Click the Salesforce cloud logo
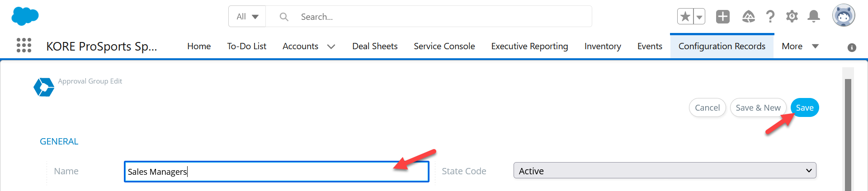The height and width of the screenshot is (191, 868). [25, 16]
